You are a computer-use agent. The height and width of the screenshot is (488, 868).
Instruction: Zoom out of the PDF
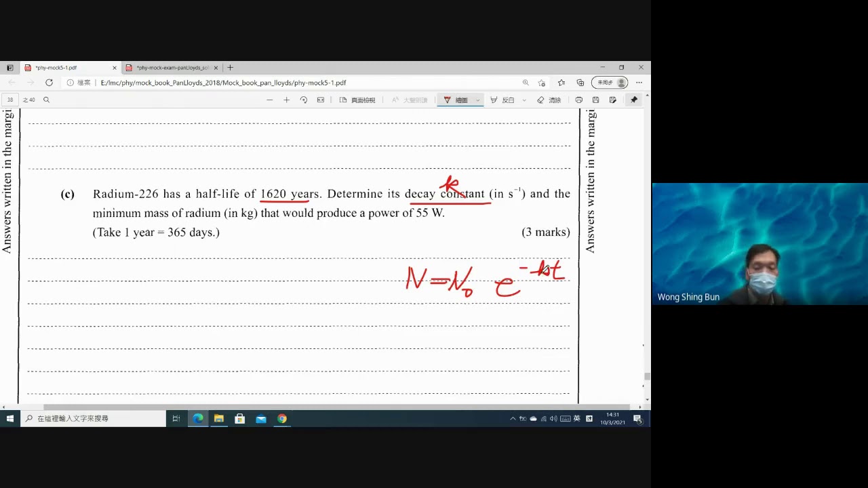click(x=269, y=100)
